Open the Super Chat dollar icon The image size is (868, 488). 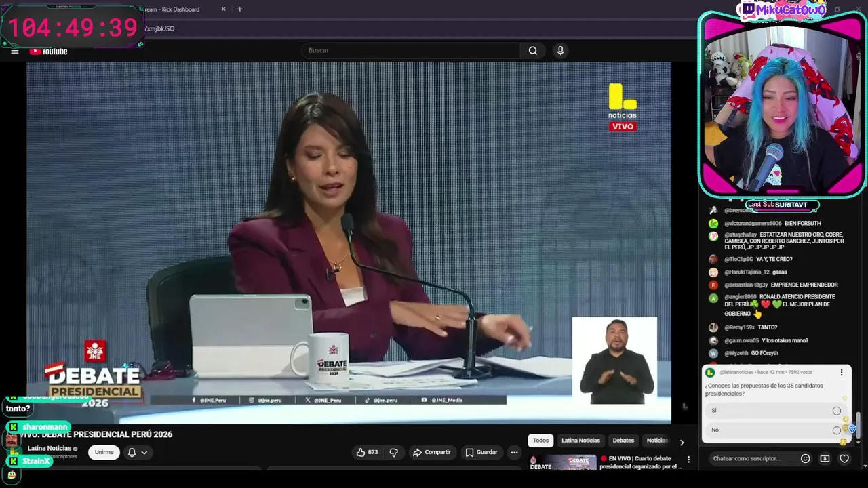click(x=825, y=459)
